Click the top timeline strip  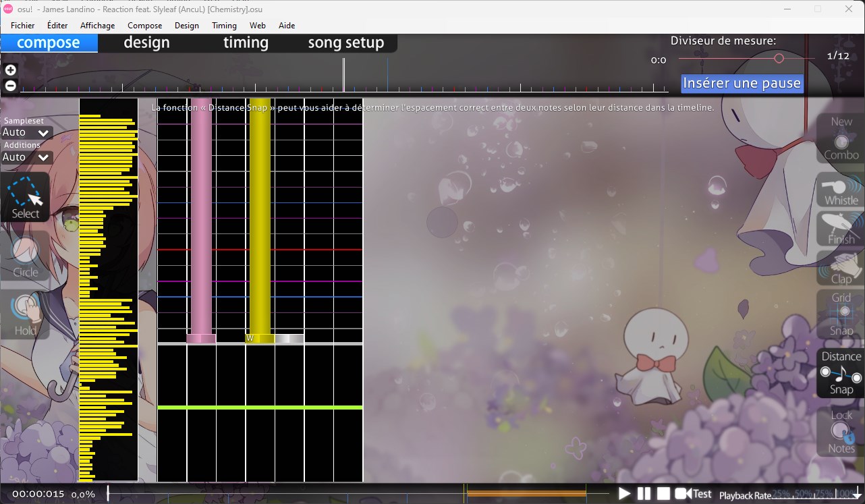(x=344, y=76)
